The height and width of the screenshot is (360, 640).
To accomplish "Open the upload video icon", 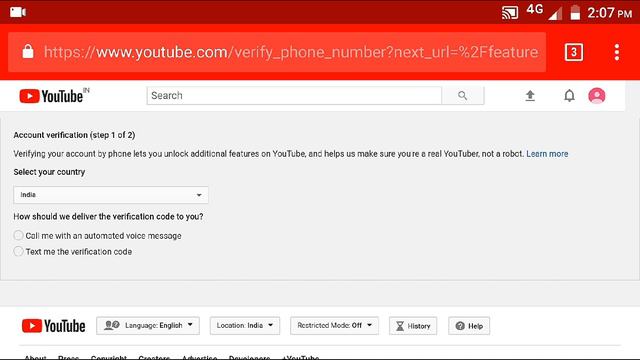I will [530, 96].
